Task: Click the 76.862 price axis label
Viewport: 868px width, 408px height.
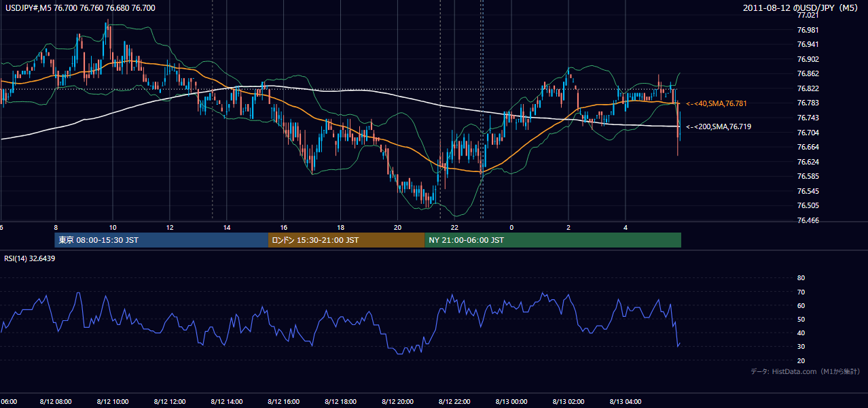Action: (x=808, y=73)
